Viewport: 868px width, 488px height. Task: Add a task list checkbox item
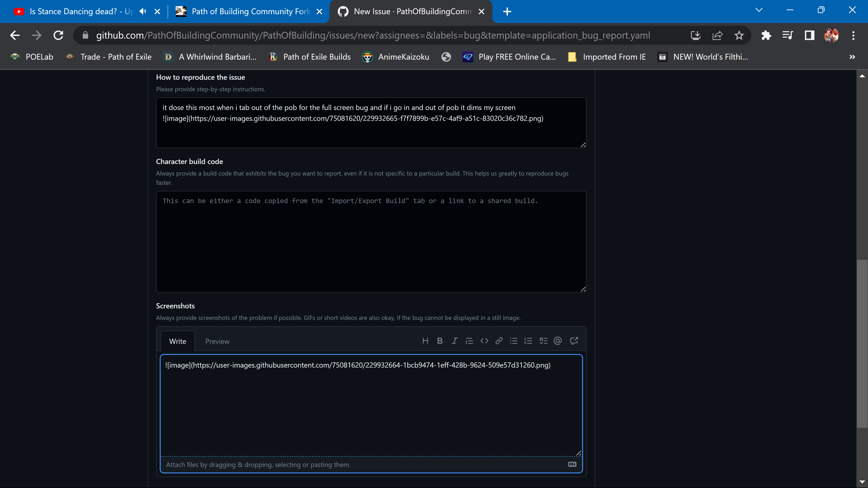click(543, 341)
